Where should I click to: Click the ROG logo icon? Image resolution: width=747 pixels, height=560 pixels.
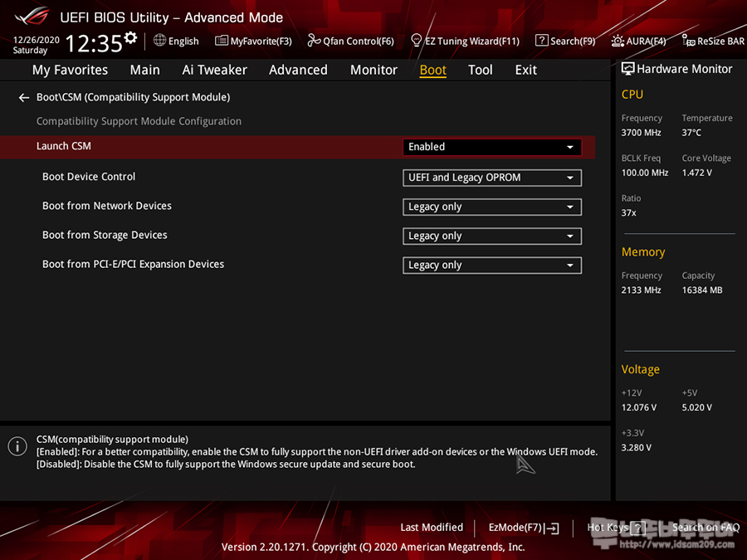(x=32, y=16)
